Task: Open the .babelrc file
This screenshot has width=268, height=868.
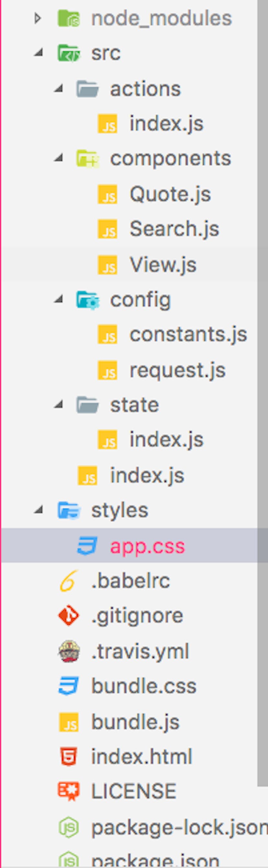Action: click(131, 581)
